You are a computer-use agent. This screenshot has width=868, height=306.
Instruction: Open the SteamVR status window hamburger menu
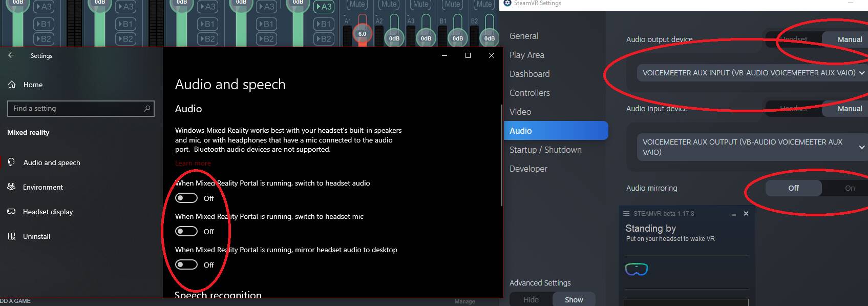point(626,214)
